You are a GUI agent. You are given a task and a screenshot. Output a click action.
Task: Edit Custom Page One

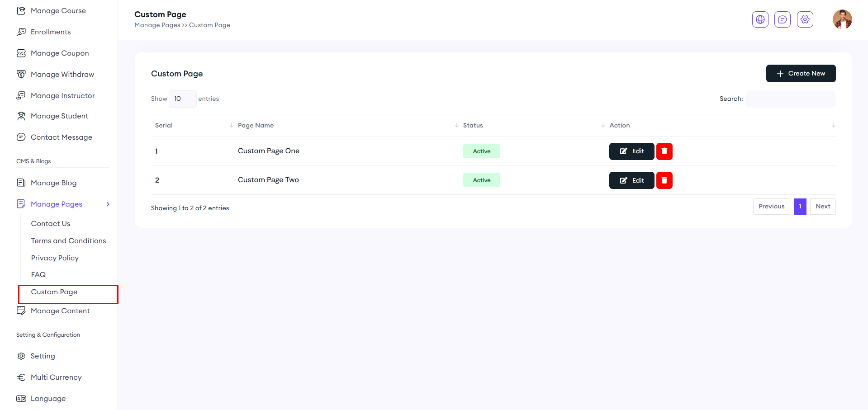point(631,151)
